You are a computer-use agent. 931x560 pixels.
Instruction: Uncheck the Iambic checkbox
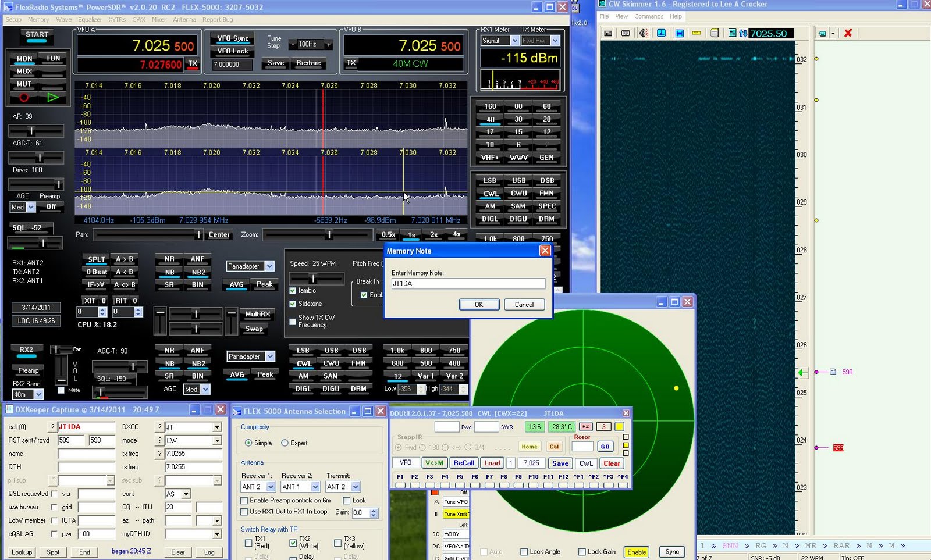[x=293, y=290]
